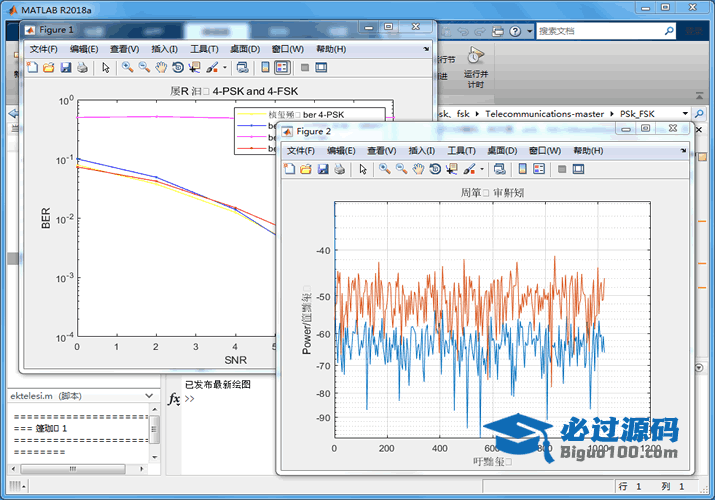Viewport: 715px width, 500px height.
Task: Open 工具(T) menu in Figure 2
Action: click(x=461, y=150)
